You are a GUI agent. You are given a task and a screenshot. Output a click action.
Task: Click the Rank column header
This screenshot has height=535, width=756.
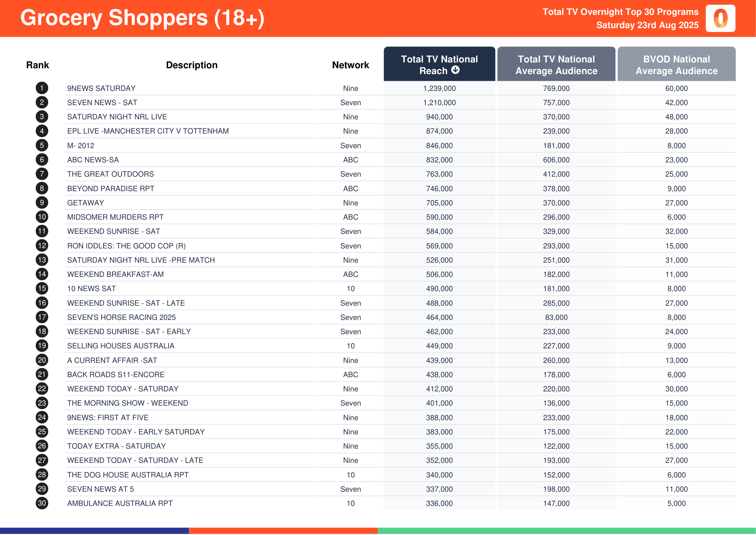37,65
